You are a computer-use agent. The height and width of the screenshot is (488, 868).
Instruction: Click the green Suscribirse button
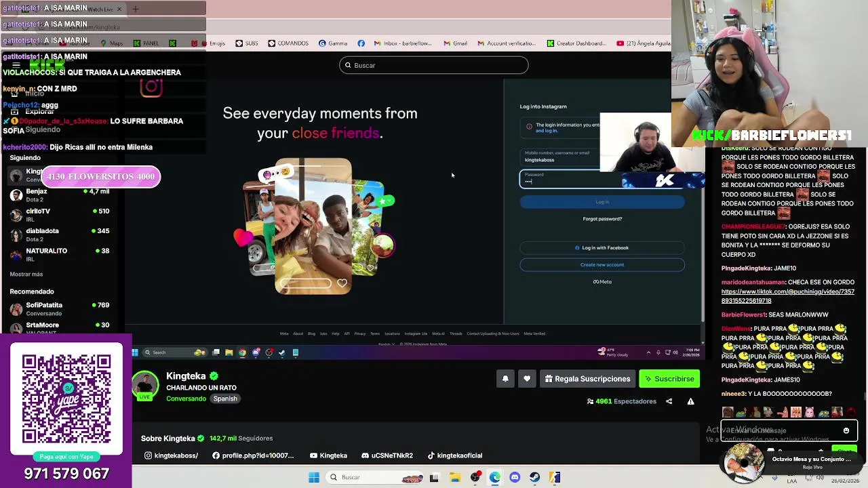pos(669,379)
